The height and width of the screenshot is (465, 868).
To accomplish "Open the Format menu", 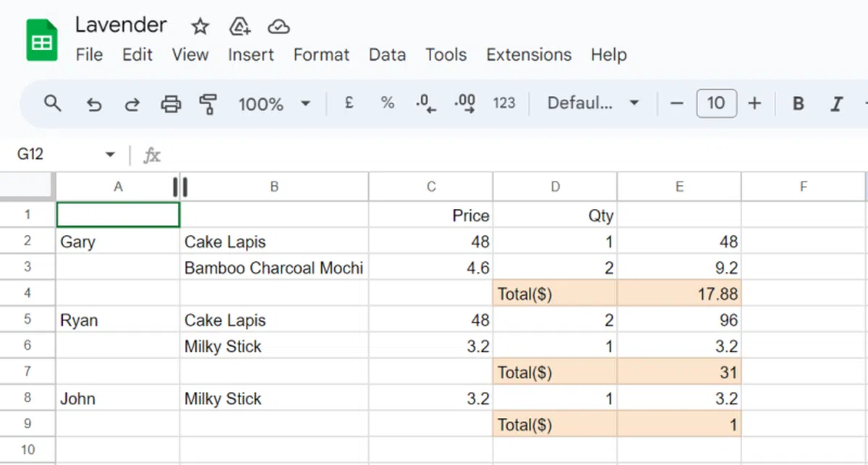I will 321,55.
